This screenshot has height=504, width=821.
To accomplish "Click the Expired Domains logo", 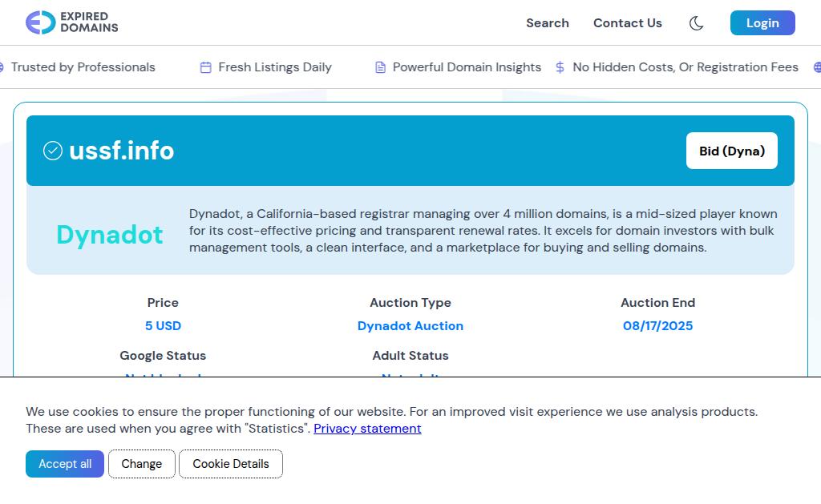I will tap(71, 22).
